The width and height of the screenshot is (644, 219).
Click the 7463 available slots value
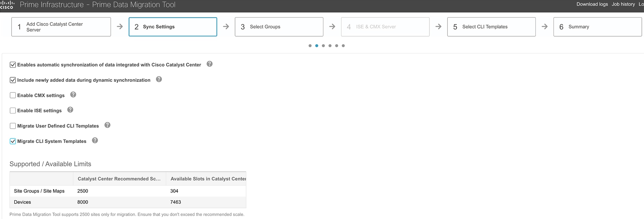(175, 202)
